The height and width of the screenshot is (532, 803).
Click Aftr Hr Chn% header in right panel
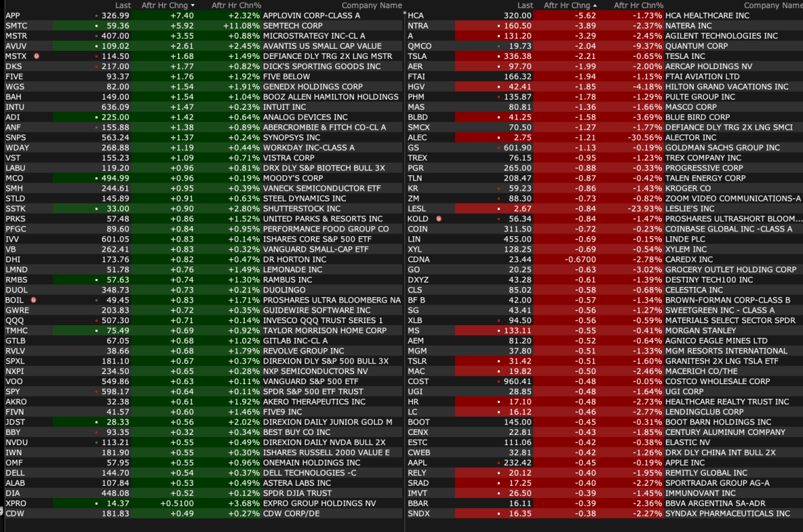click(x=638, y=5)
